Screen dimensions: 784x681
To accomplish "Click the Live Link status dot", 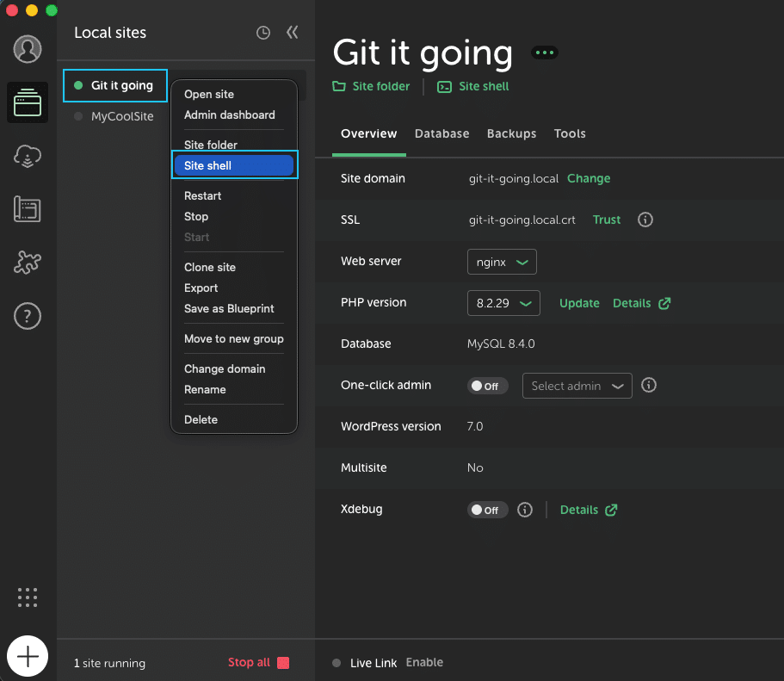I will click(336, 663).
